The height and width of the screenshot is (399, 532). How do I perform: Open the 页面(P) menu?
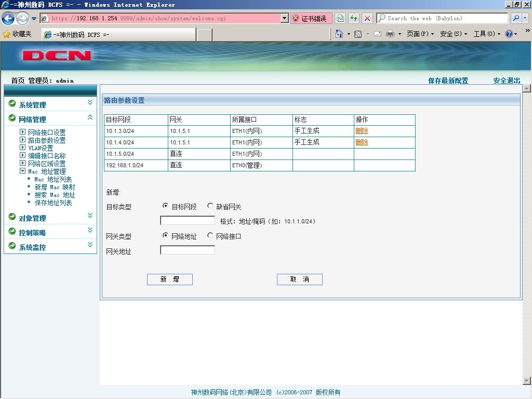tap(420, 34)
